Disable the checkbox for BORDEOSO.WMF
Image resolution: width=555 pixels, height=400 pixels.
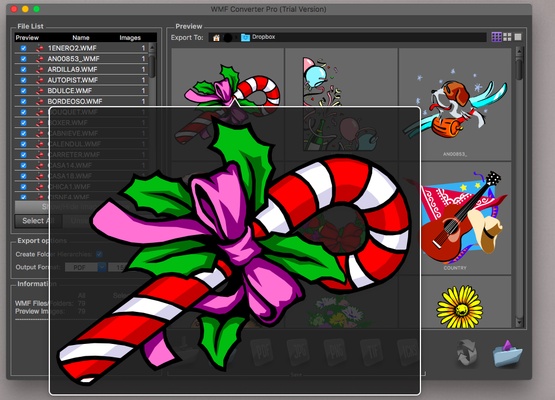23,101
